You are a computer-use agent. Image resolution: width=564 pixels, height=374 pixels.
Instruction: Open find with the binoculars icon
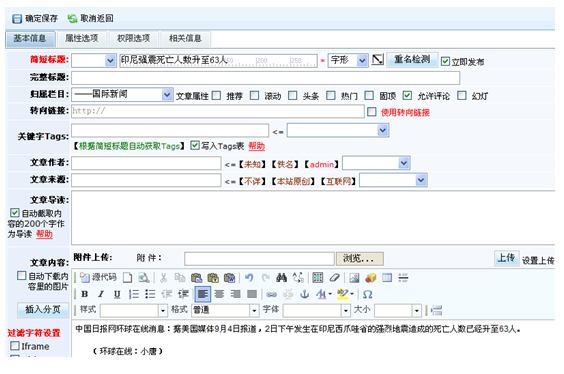click(x=282, y=278)
